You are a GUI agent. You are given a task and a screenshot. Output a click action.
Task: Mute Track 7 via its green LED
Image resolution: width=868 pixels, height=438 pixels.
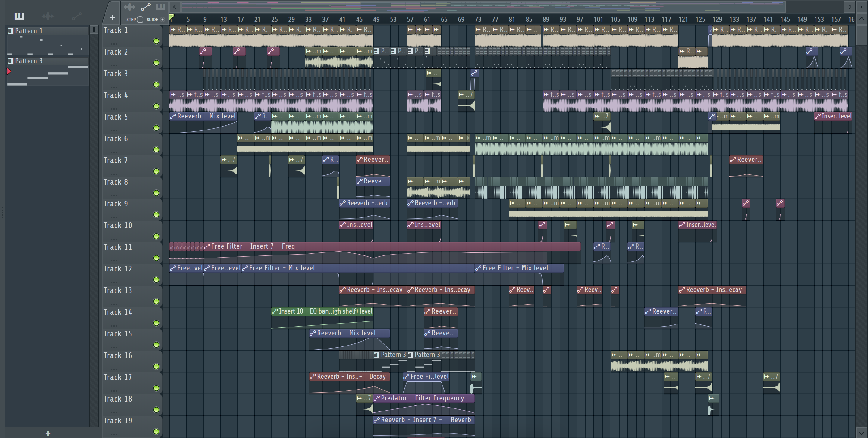[156, 171]
